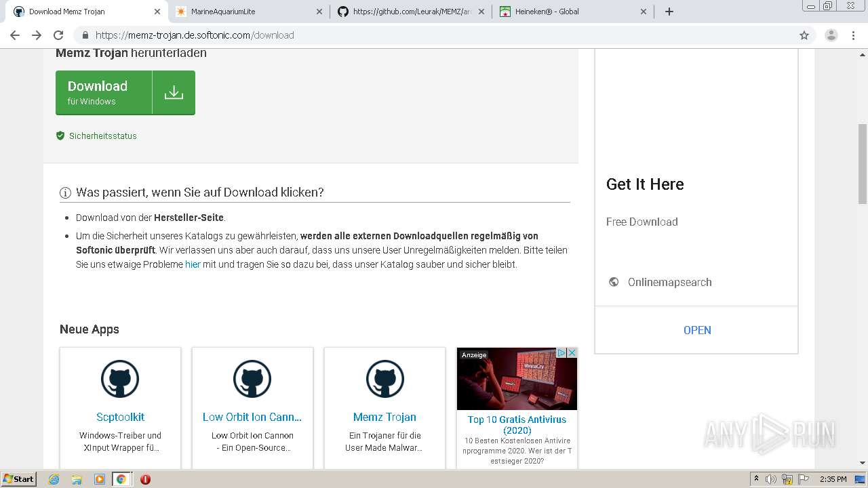Open the Scptoolkit GitHub icon thumbnail
Image resolution: width=868 pixels, height=488 pixels.
point(120,379)
